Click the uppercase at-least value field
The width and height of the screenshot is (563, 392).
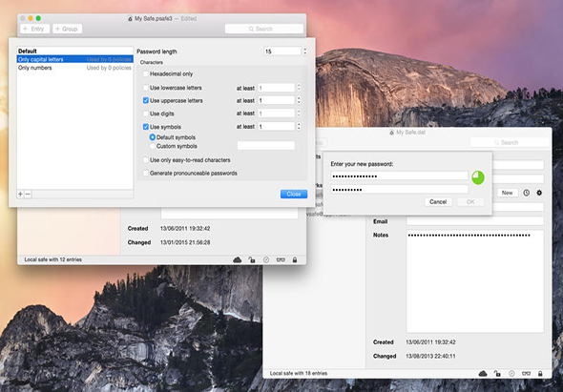pos(276,100)
